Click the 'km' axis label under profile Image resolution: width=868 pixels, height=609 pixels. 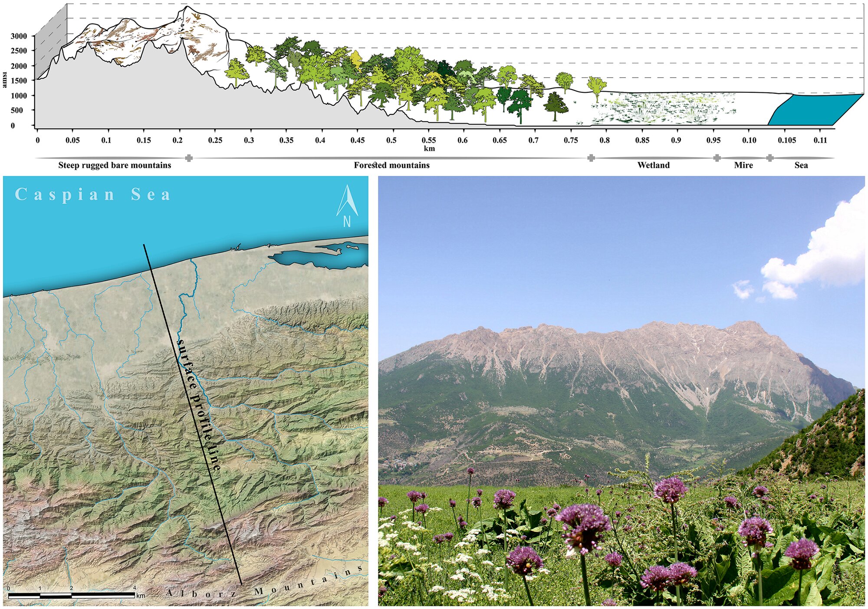(429, 149)
